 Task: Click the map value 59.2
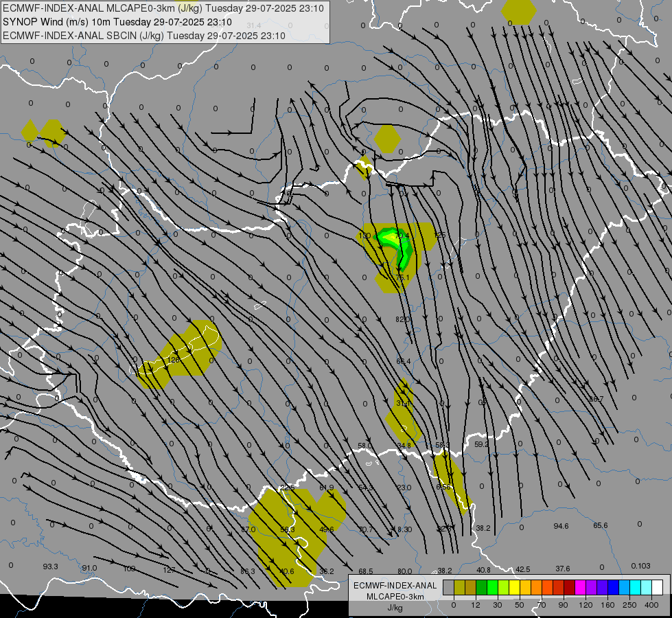point(481,444)
